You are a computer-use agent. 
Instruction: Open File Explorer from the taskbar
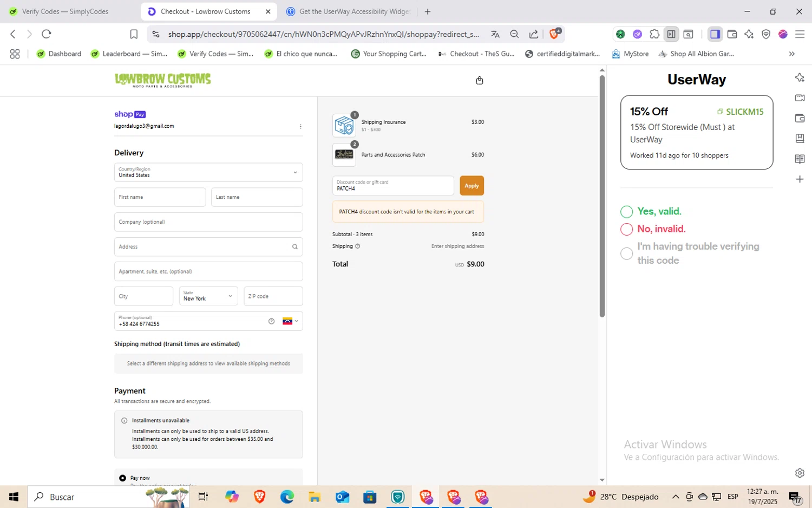pos(315,497)
